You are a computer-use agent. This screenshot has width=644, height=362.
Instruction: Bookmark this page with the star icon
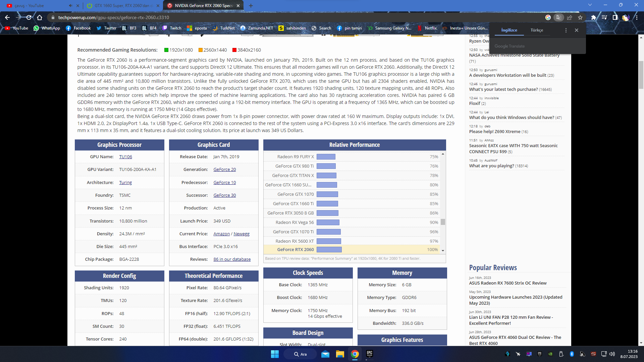[580, 17]
